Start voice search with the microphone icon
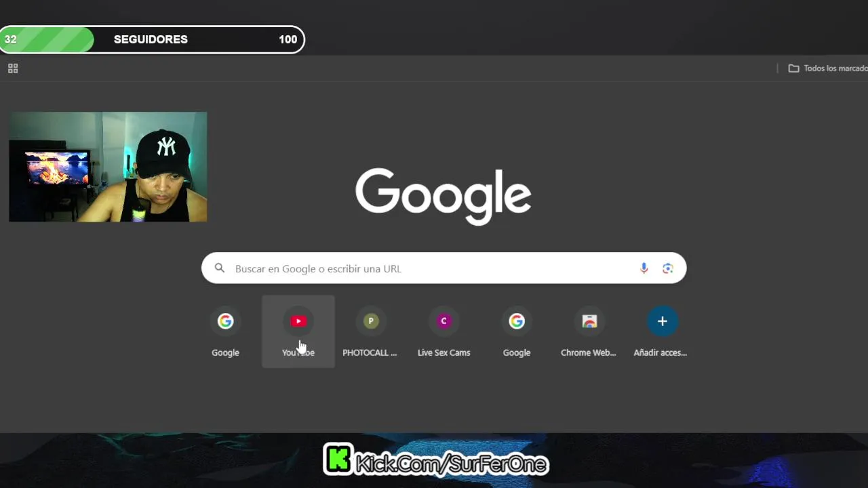Screen dimensions: 868x488 644,268
